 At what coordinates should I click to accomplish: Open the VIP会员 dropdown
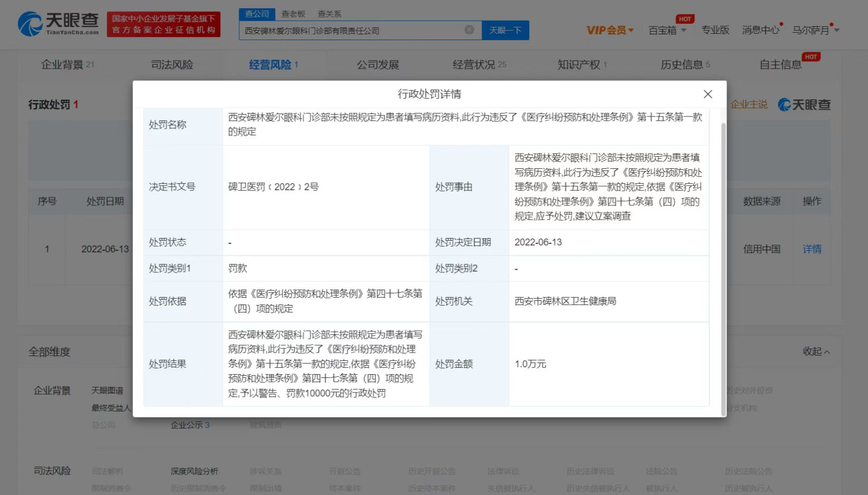tap(609, 30)
